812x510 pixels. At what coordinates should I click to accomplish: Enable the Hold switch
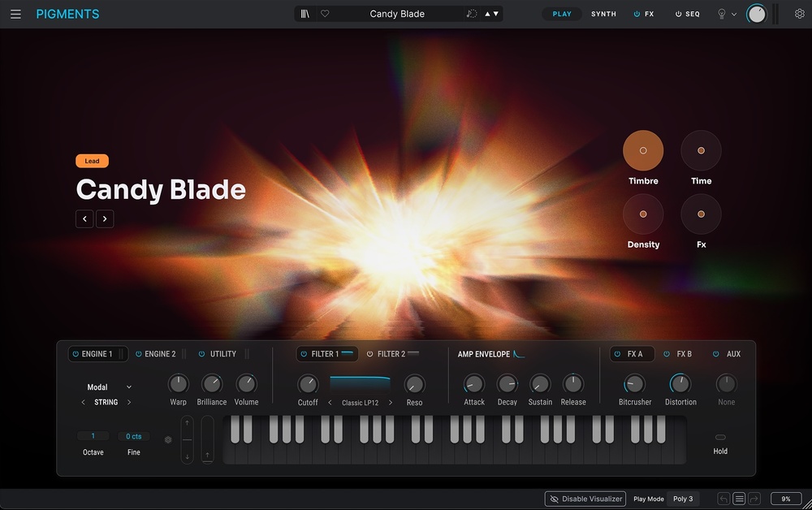(x=720, y=438)
